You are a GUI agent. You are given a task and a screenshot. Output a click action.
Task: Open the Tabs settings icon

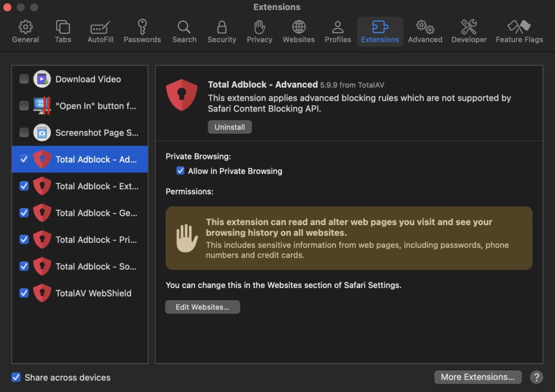pos(63,27)
